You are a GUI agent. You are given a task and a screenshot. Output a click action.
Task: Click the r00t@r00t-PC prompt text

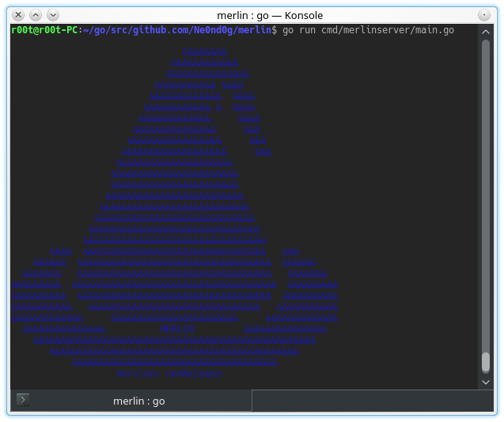point(44,29)
